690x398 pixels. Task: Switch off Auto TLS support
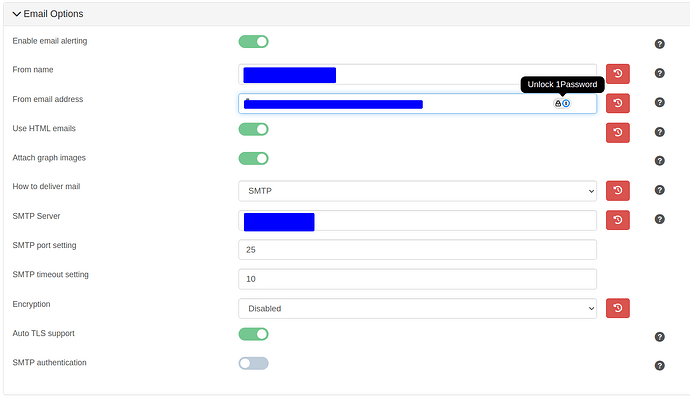pos(253,334)
